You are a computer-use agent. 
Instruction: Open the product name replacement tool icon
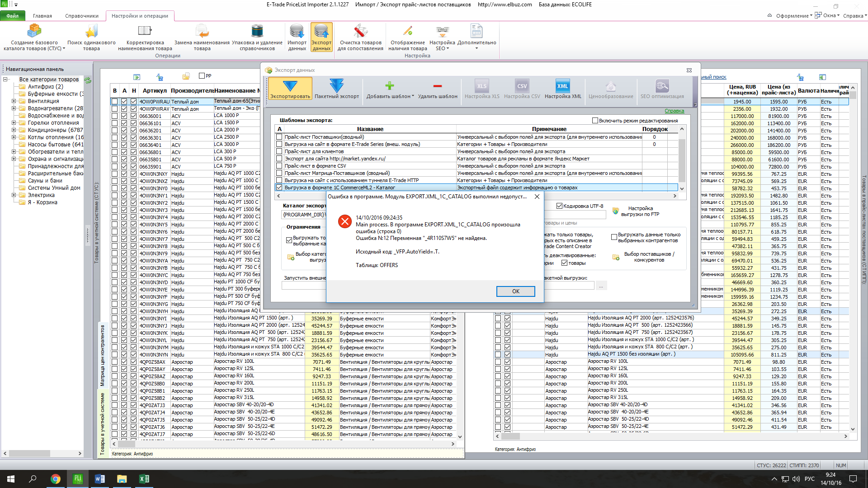click(202, 31)
